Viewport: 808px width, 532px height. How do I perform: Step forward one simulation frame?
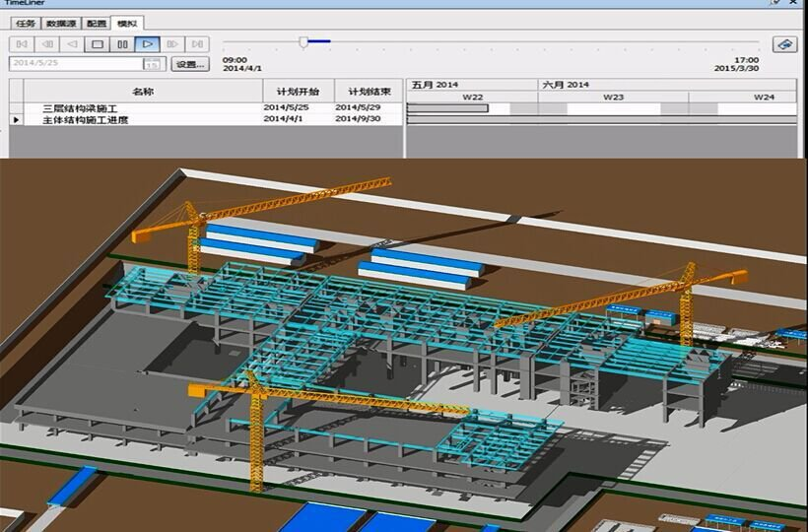pyautogui.click(x=172, y=44)
